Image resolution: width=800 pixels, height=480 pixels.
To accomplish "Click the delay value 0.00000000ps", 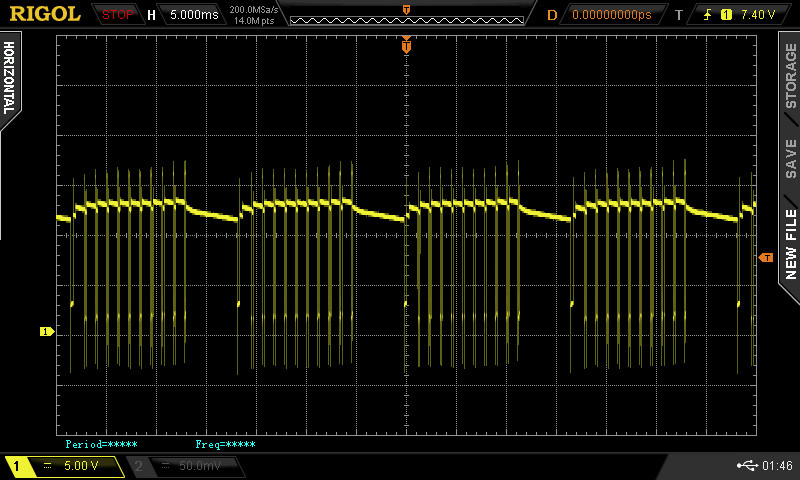I will click(611, 15).
